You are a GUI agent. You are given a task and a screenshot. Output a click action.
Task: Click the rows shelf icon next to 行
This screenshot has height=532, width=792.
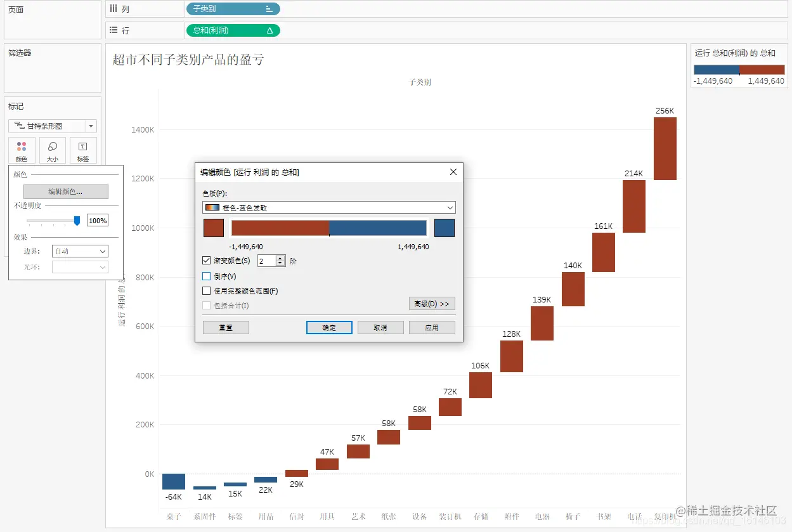113,30
